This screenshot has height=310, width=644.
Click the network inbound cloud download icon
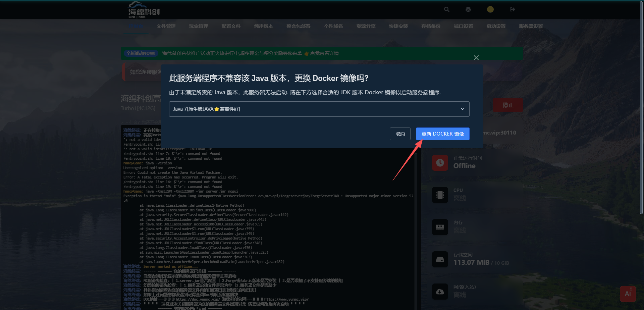click(x=440, y=292)
